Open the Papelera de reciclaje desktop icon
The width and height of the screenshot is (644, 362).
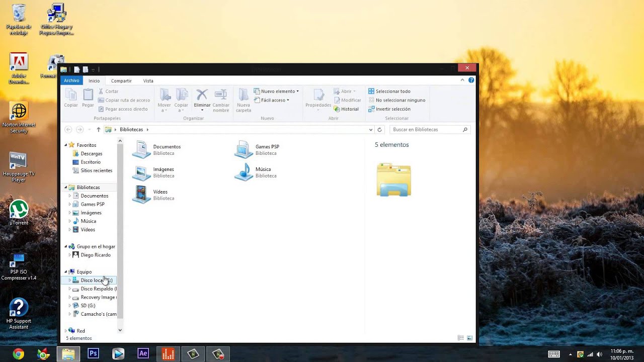(19, 20)
